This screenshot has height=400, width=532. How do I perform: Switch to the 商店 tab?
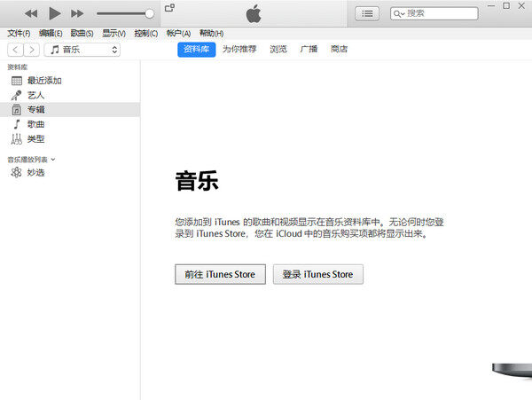point(339,49)
